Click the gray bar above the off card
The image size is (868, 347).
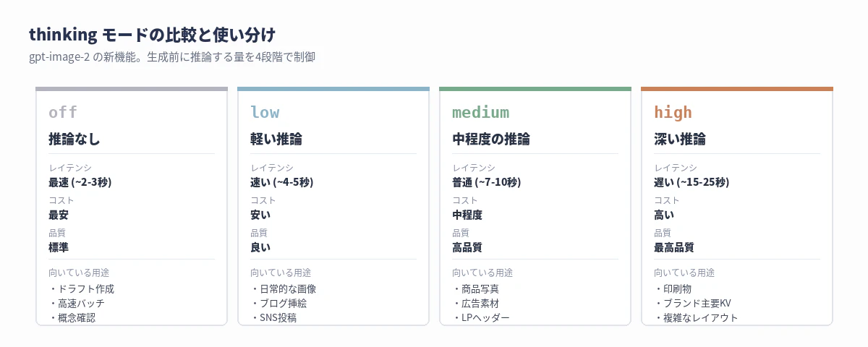click(x=132, y=89)
